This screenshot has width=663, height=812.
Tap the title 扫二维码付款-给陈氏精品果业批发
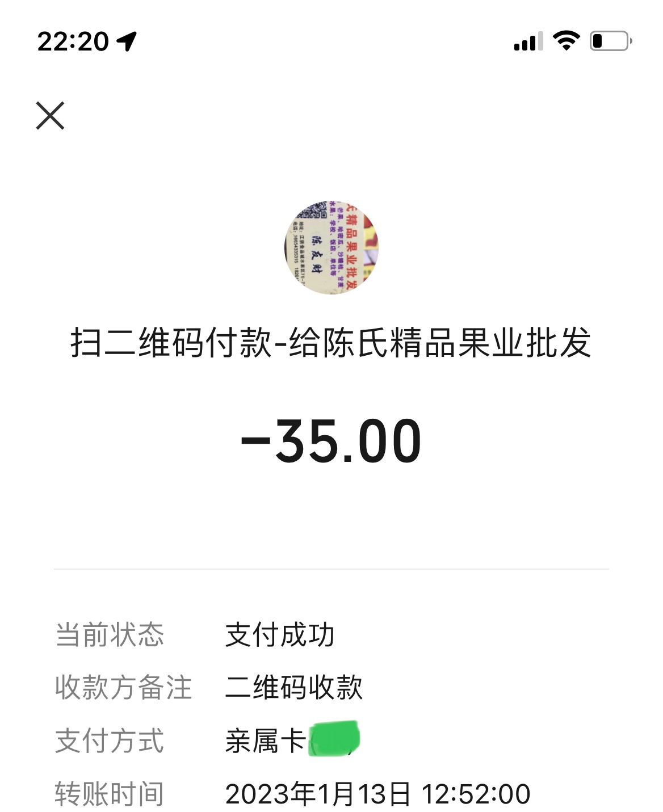coord(331,343)
